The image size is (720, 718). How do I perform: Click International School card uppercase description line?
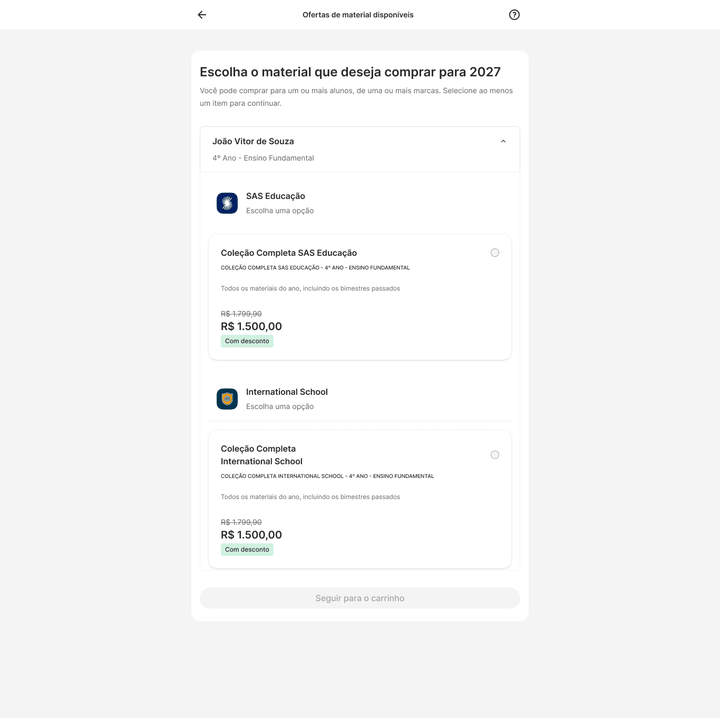(327, 476)
